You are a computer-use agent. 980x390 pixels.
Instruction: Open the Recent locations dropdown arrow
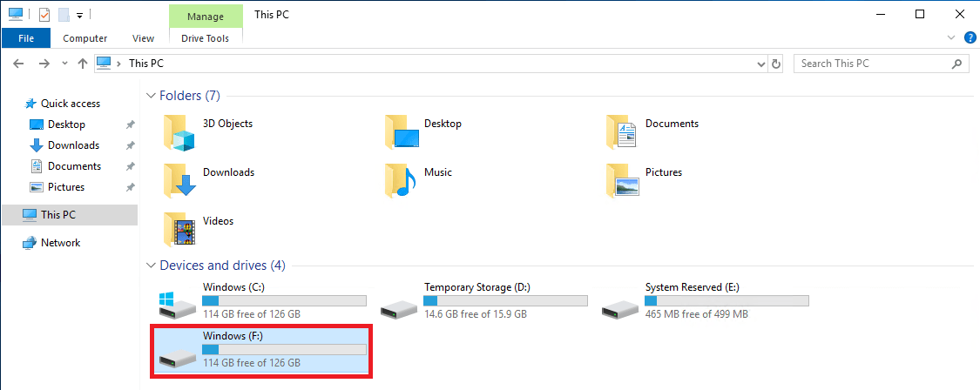point(65,64)
